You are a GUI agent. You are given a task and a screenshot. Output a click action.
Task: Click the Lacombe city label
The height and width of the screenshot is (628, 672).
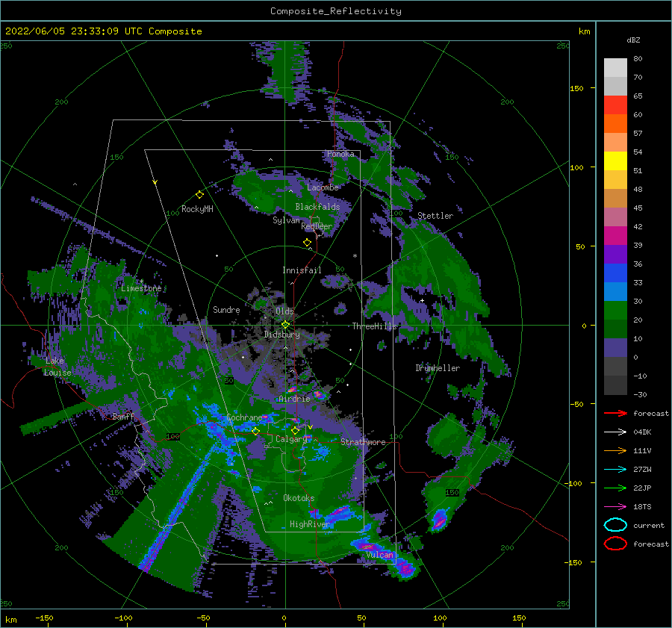click(323, 187)
